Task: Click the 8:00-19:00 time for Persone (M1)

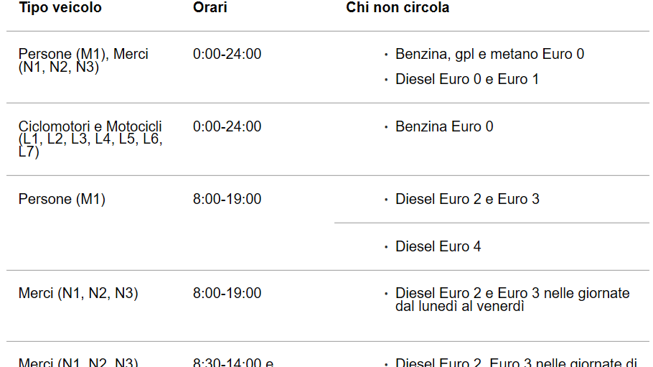Action: pyautogui.click(x=227, y=199)
